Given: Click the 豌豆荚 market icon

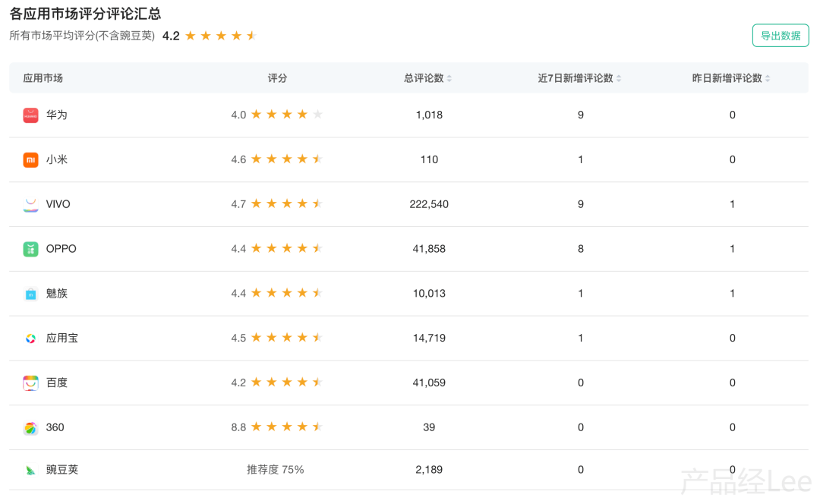Looking at the screenshot, I should click(30, 471).
